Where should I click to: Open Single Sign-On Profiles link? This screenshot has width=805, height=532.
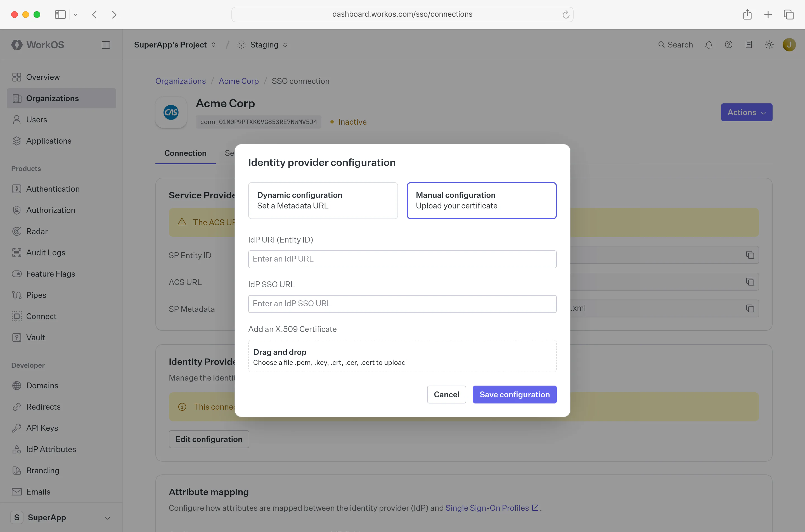[492, 508]
